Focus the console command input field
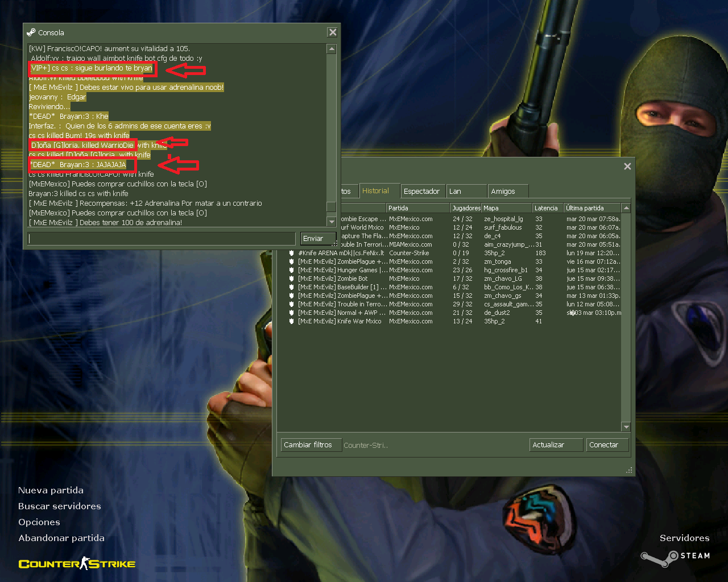Image resolution: width=728 pixels, height=582 pixels. click(x=162, y=239)
